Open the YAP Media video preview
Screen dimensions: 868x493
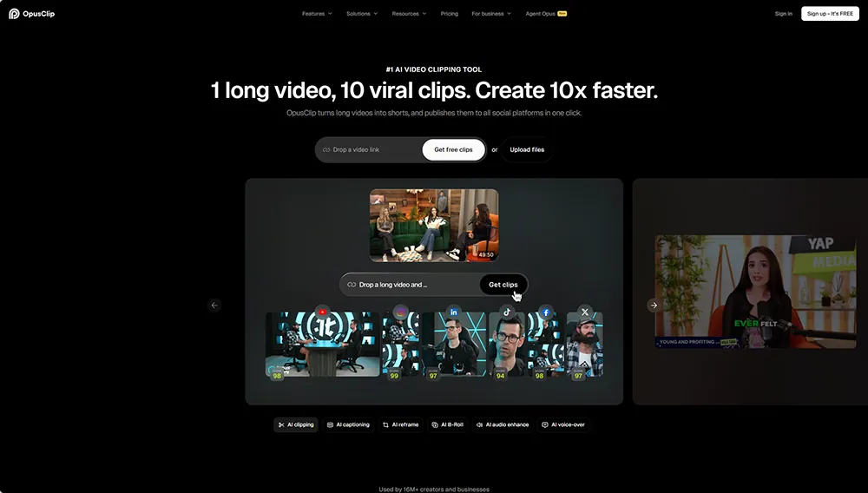coord(756,292)
